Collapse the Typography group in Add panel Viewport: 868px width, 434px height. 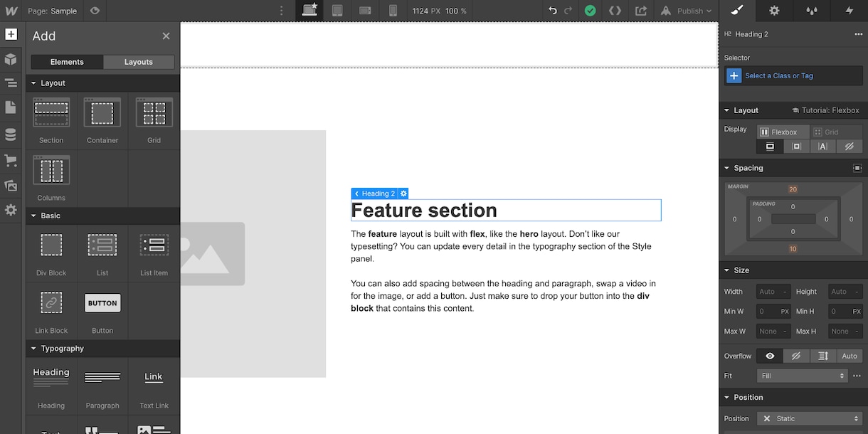(33, 349)
